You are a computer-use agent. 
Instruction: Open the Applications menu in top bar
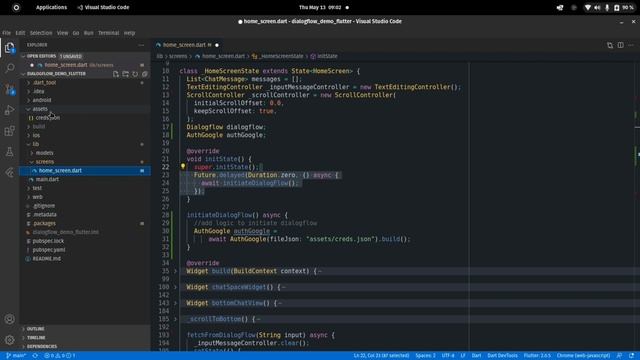pyautogui.click(x=51, y=7)
